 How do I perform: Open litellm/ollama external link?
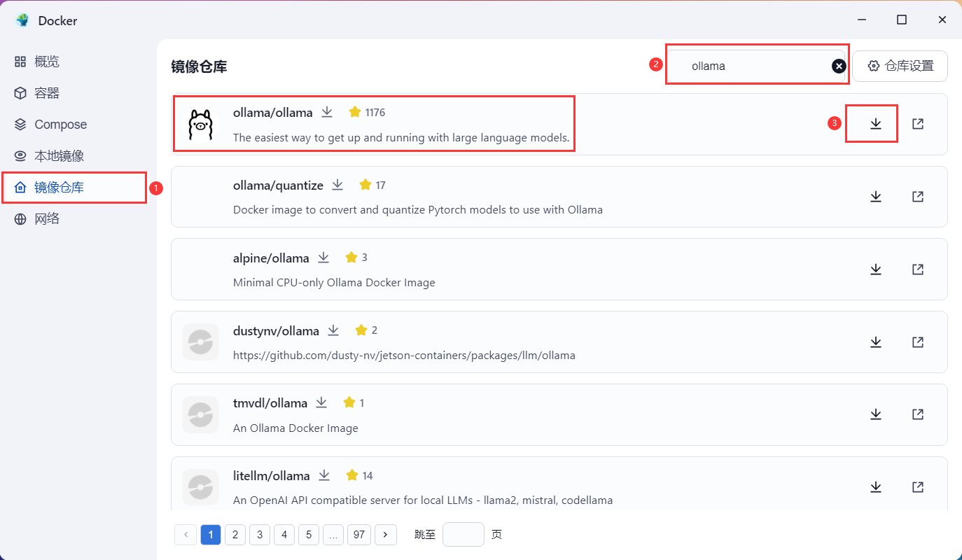918,486
